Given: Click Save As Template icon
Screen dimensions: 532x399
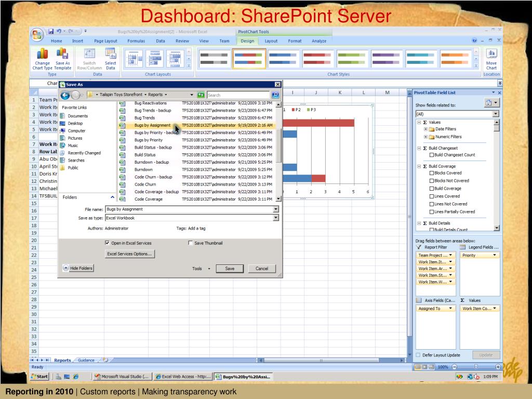Looking at the screenshot, I should click(x=62, y=54).
